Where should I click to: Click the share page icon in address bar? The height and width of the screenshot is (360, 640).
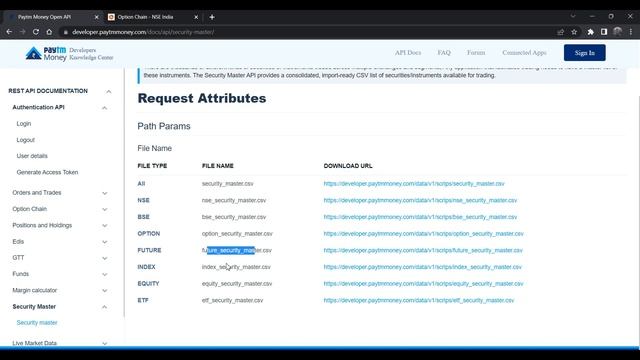point(560,32)
